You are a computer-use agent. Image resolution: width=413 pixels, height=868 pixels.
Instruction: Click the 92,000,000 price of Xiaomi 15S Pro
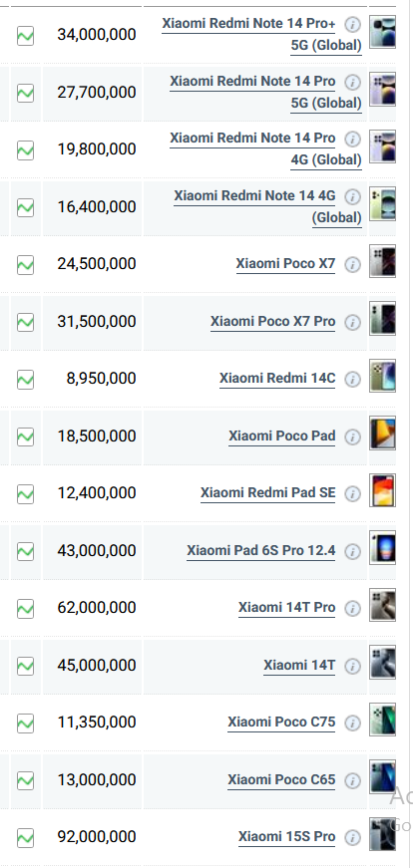[x=97, y=837]
